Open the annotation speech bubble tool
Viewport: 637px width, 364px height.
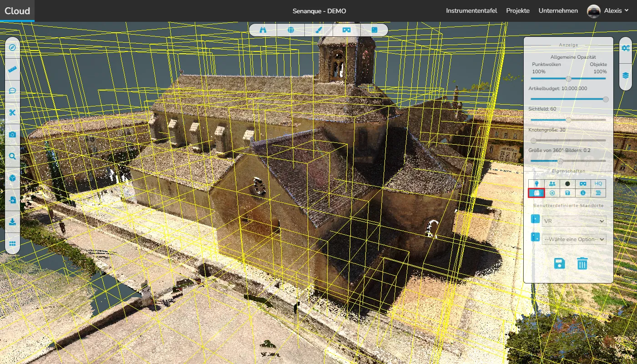pyautogui.click(x=12, y=91)
